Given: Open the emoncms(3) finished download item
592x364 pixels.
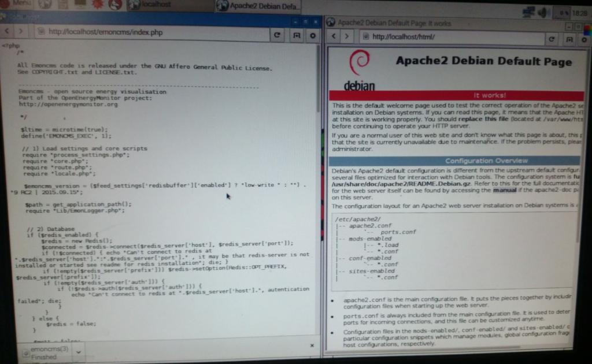Looking at the screenshot, I should [45, 352].
